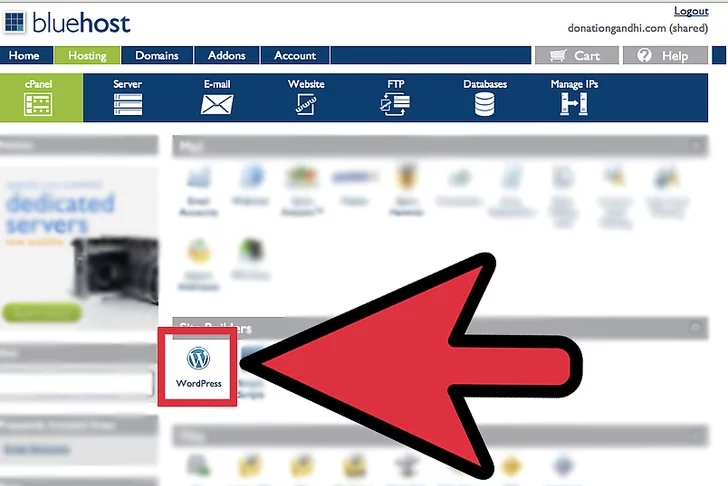Focus the sidebar search input field

[x=76, y=381]
